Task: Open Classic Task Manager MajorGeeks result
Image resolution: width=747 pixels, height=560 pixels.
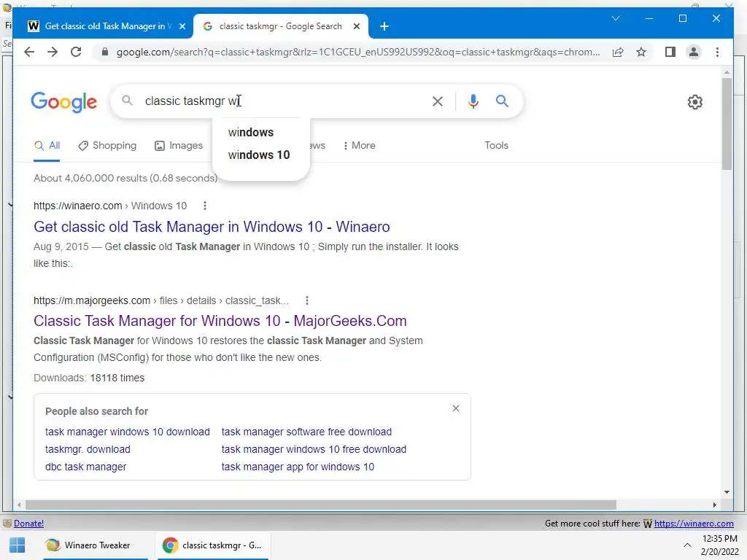Action: tap(220, 321)
